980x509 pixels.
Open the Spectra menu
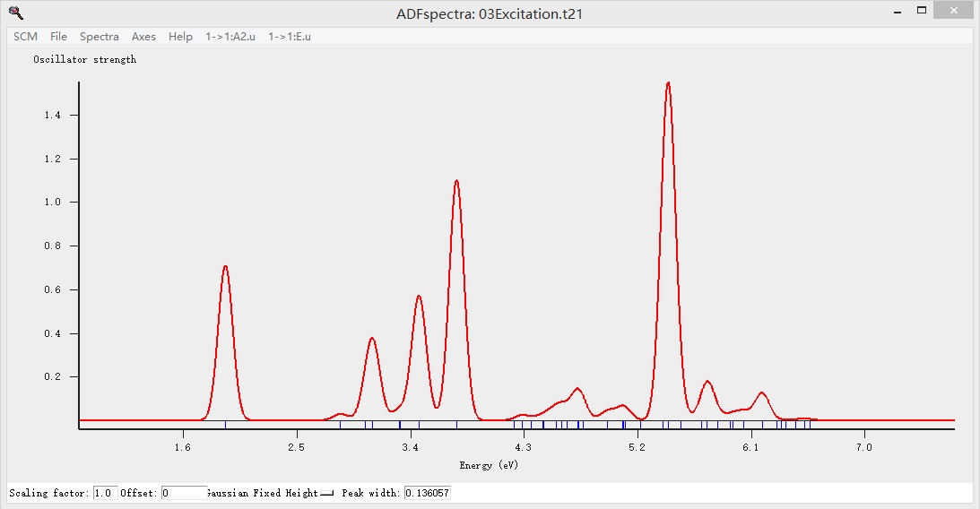click(100, 36)
